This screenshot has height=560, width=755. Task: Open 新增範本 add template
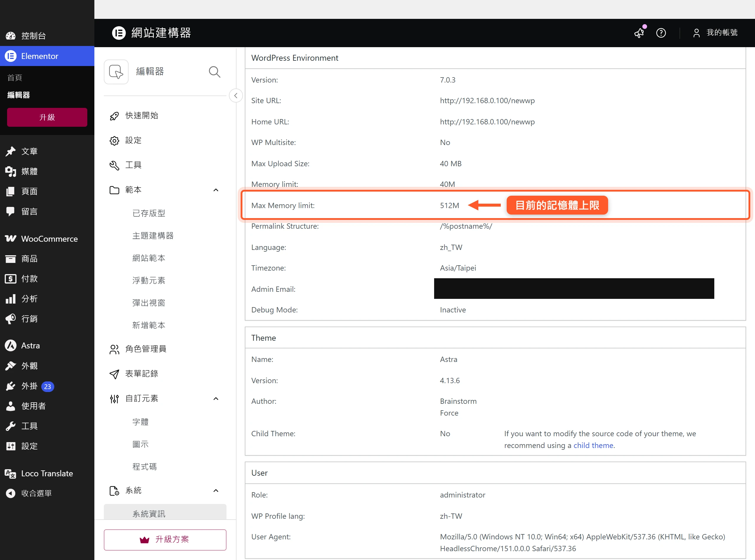pyautogui.click(x=149, y=325)
